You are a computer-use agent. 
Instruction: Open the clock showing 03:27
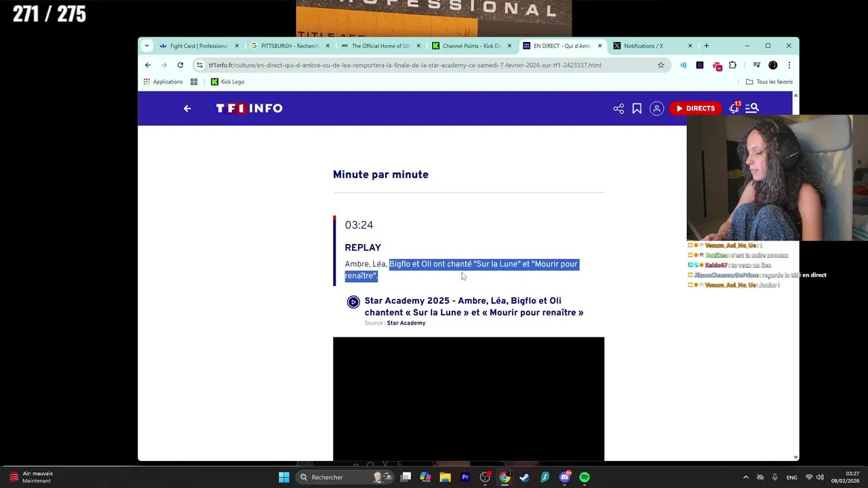845,477
